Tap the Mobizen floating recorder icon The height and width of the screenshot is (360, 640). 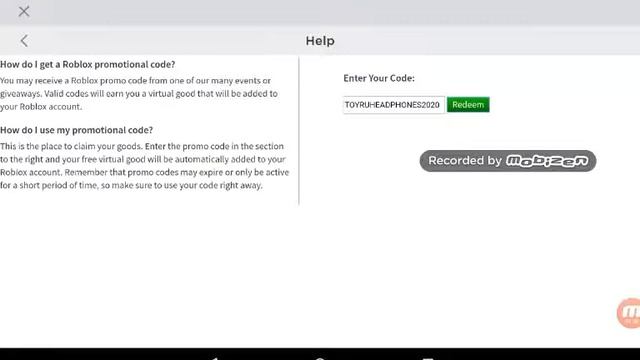tap(629, 313)
